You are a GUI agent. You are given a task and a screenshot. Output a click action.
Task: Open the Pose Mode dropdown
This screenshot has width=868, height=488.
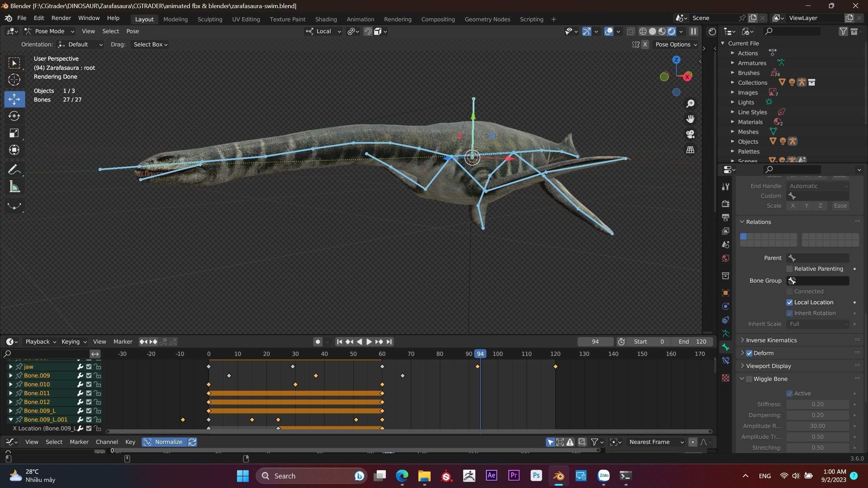click(x=50, y=32)
